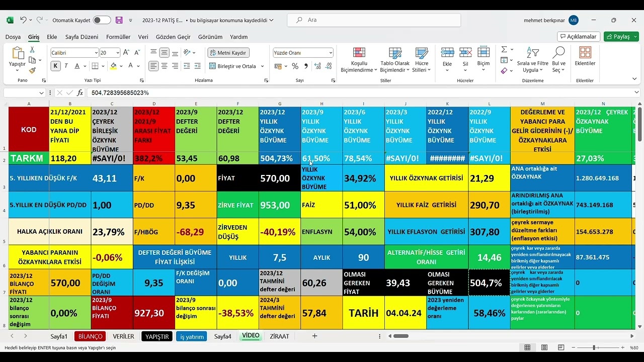The height and width of the screenshot is (362, 644).
Task: Open Birleştir ve Ortala dropdown arrow
Action: (262, 66)
